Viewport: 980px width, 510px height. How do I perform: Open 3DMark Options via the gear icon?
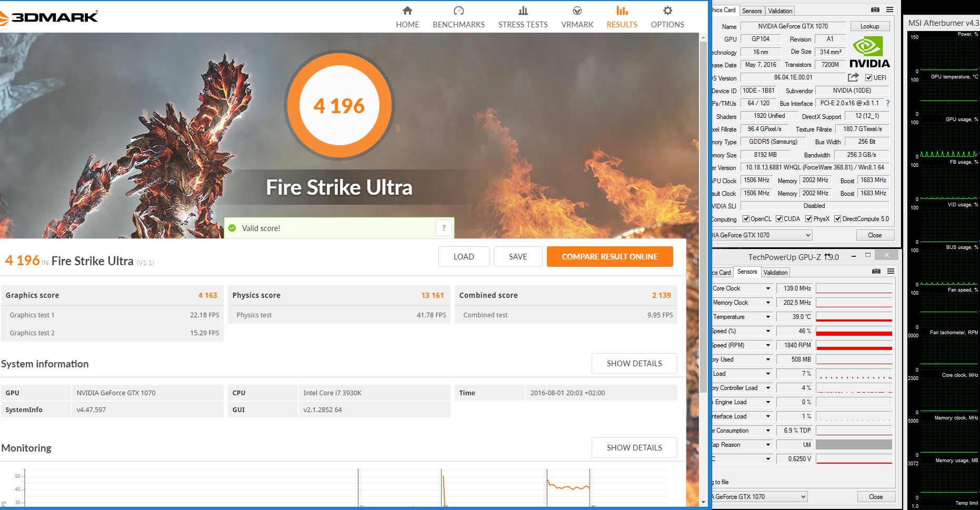coord(666,16)
